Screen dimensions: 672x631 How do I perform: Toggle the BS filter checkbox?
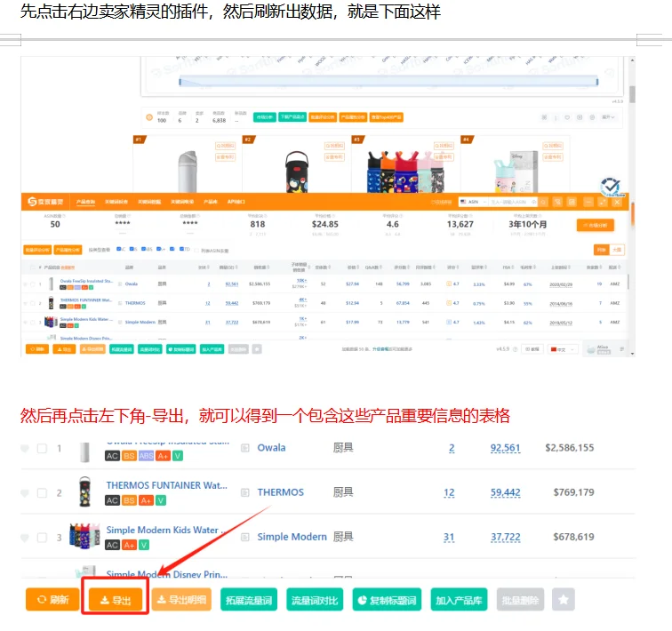(132, 250)
